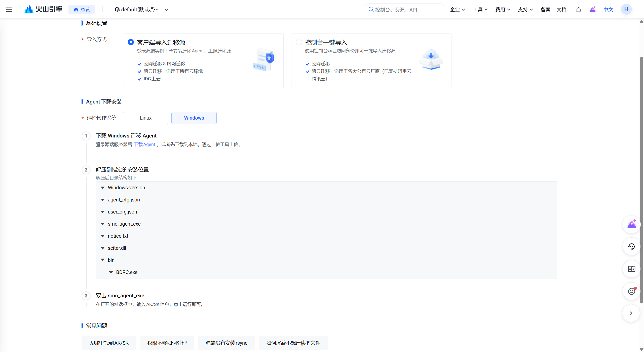The width and height of the screenshot is (644, 352).
Task: Click step heading '双击 smc_agent_exe'
Action: click(120, 296)
